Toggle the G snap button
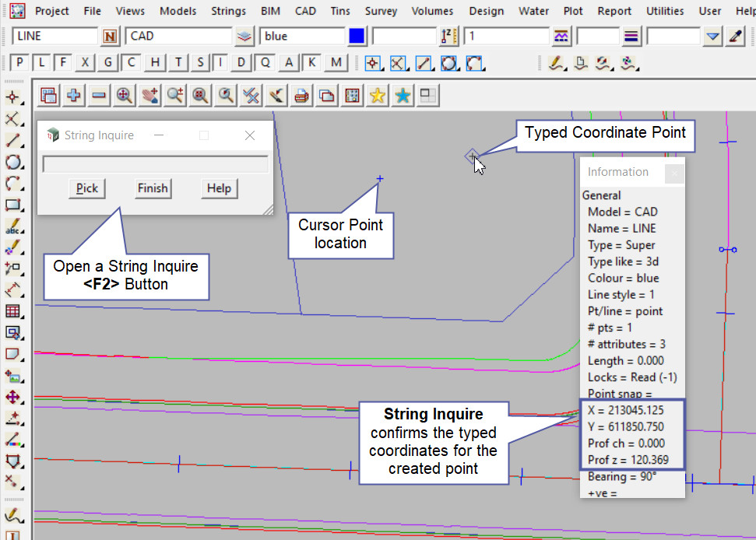The width and height of the screenshot is (756, 540). click(x=107, y=63)
